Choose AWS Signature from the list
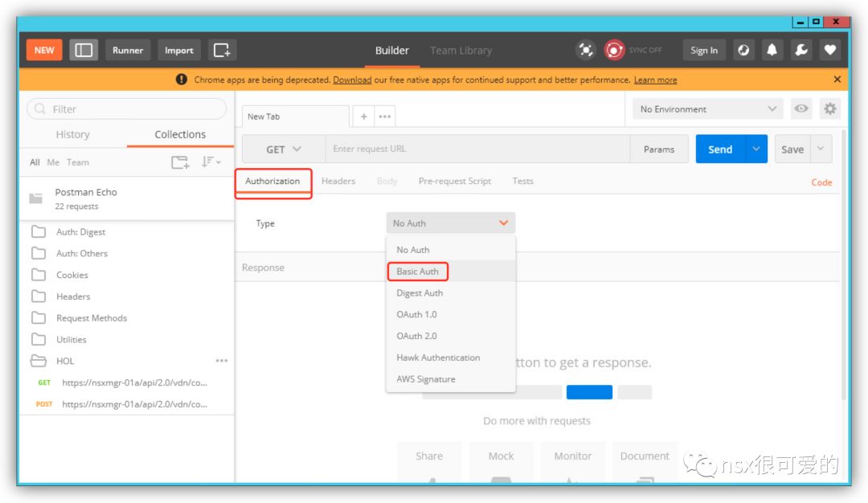Viewport: 868px width, 503px height. (x=451, y=379)
